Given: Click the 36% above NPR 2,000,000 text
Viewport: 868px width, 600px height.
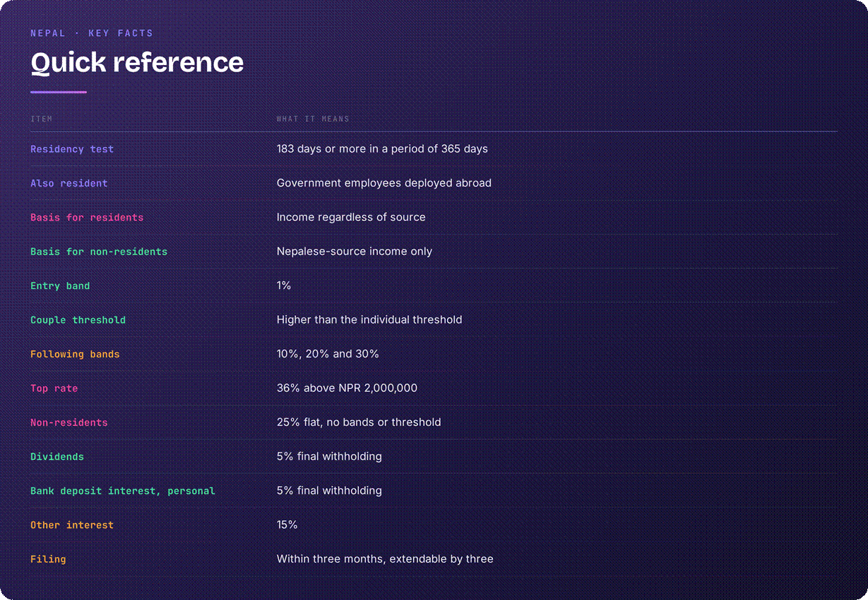Looking at the screenshot, I should [x=347, y=388].
